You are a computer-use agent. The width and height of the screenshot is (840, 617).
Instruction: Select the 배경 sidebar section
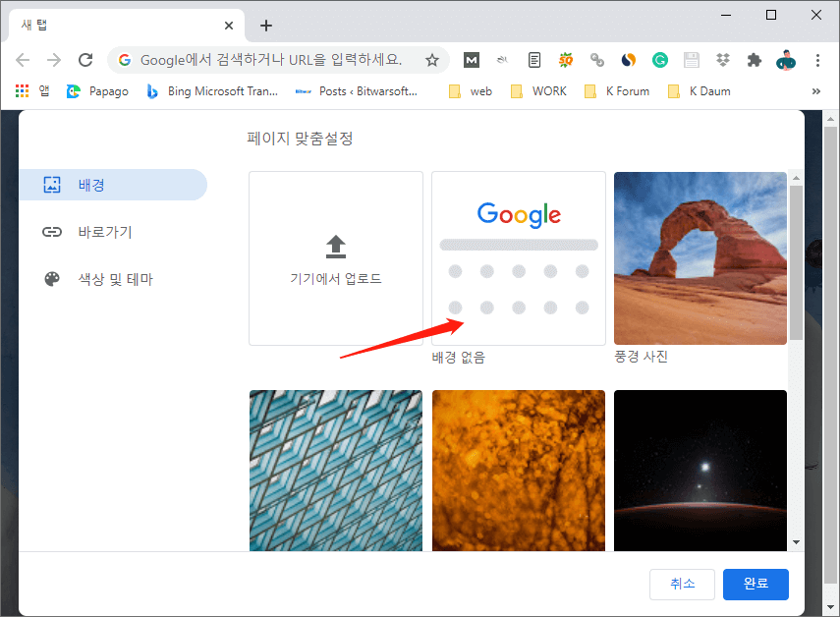[113, 185]
